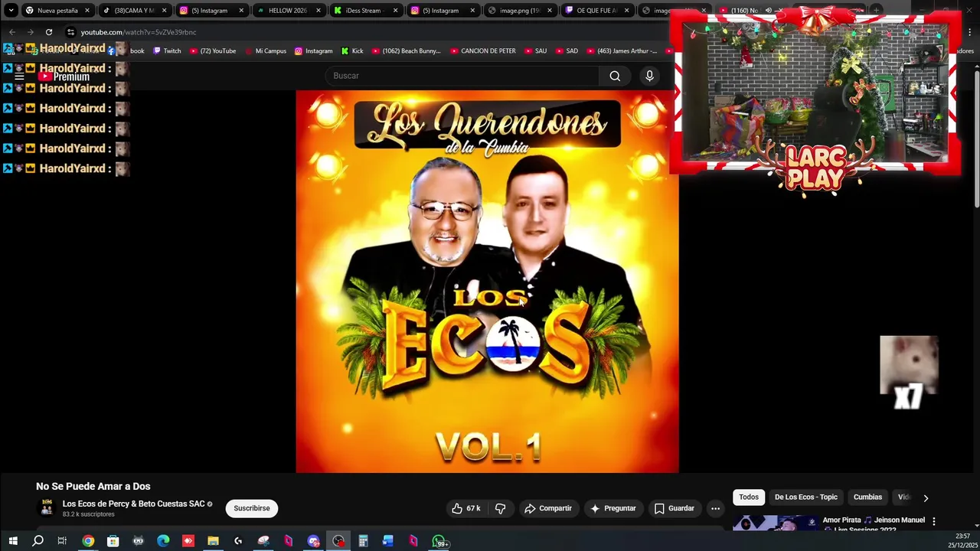Click the Los Ecos Vol.1 video player
This screenshot has height=551, width=980.
click(487, 282)
